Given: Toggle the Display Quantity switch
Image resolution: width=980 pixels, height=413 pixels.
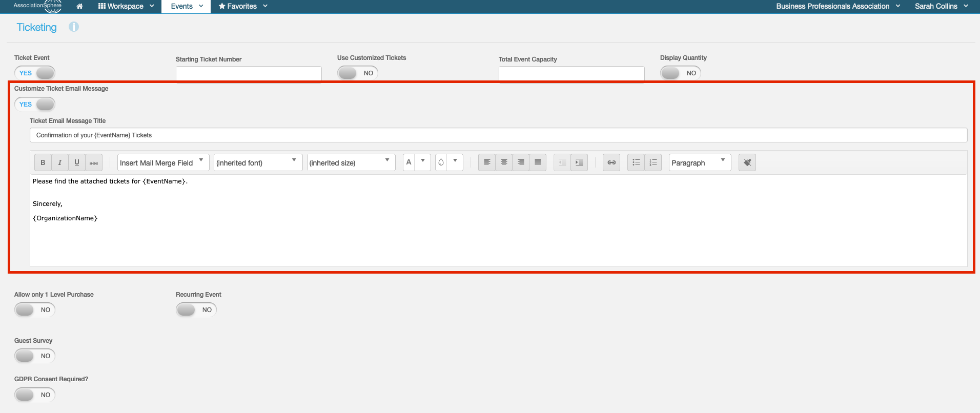Looking at the screenshot, I should coord(681,73).
